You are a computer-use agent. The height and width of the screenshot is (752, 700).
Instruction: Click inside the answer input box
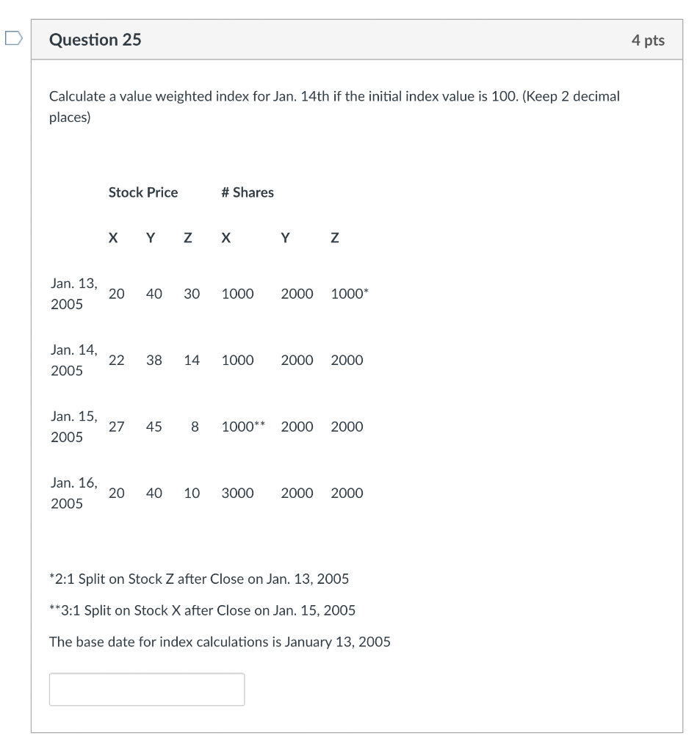point(146,689)
